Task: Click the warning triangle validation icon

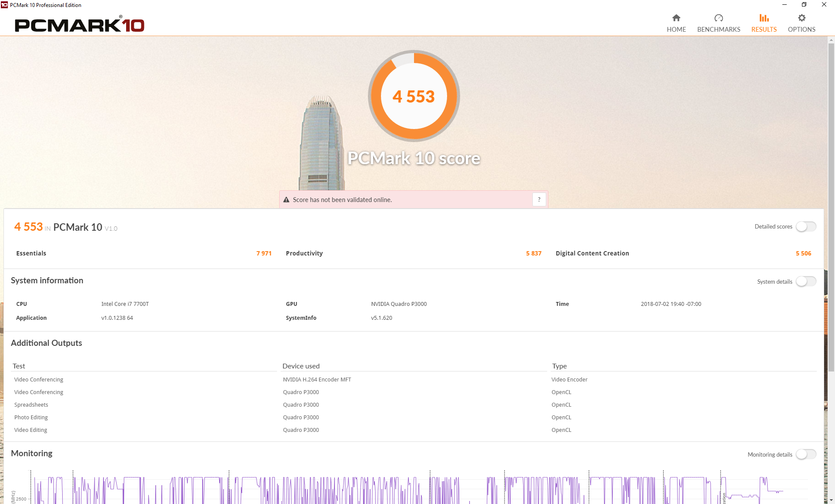Action: pyautogui.click(x=286, y=200)
